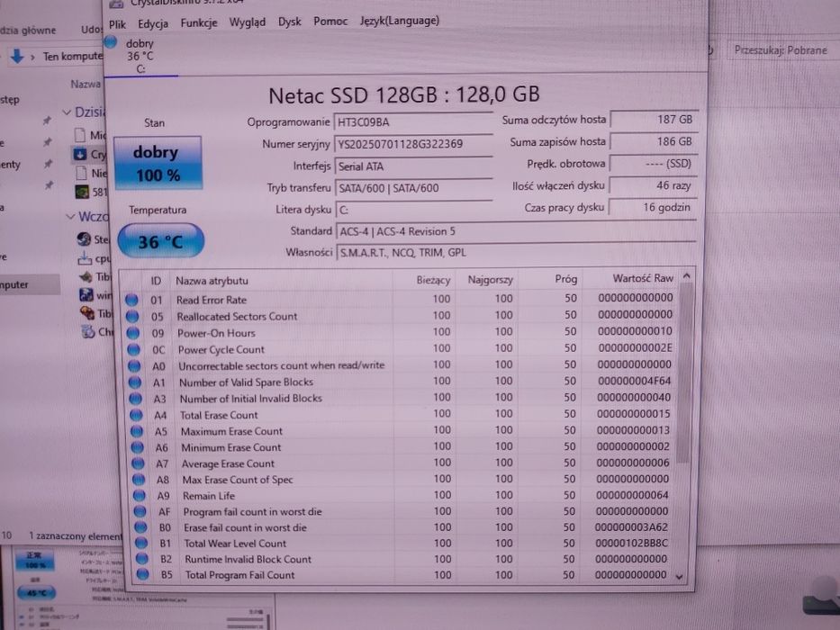Open the Wygląd menu
840x630 pixels.
coord(247,22)
